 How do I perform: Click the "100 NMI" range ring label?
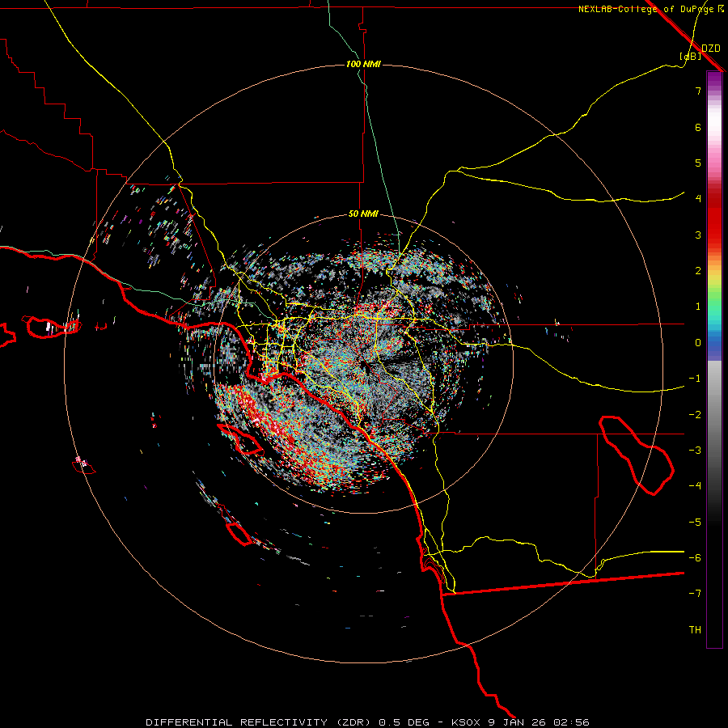pos(363,64)
